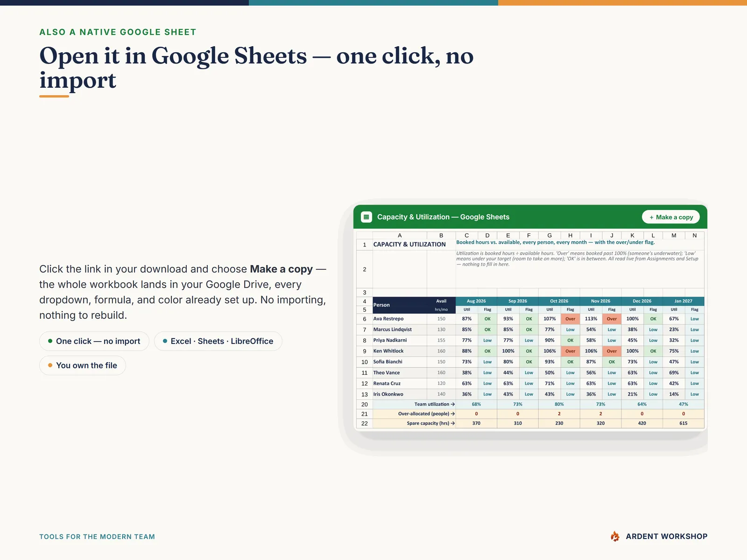Image resolution: width=747 pixels, height=560 pixels.
Task: Click Ava Restrepo's 113% Nov utilization cell
Action: 591,319
